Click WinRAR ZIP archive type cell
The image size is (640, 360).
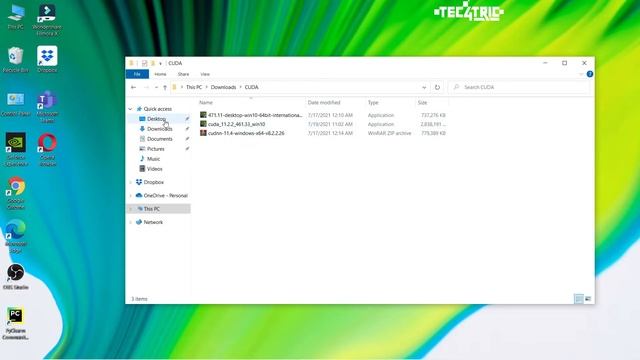tap(389, 133)
